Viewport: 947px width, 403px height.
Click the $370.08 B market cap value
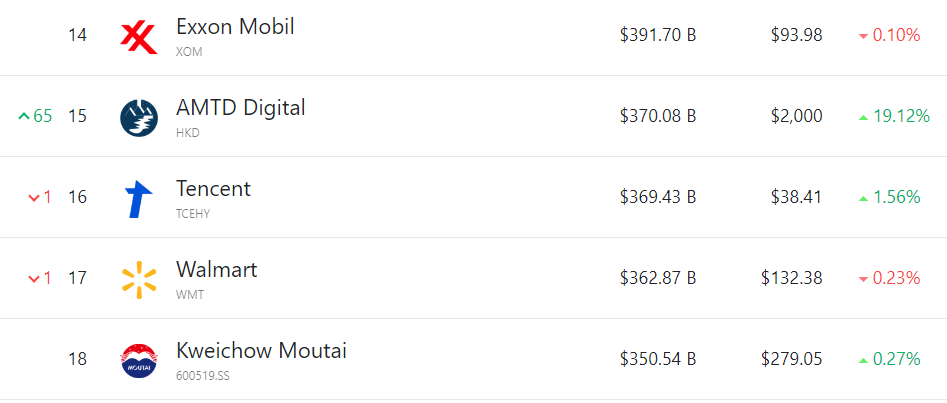pos(658,116)
